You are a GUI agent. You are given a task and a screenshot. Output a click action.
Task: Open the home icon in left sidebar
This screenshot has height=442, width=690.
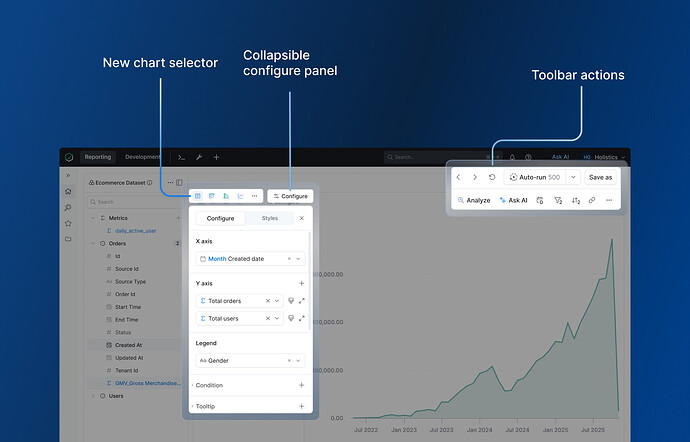point(68,191)
